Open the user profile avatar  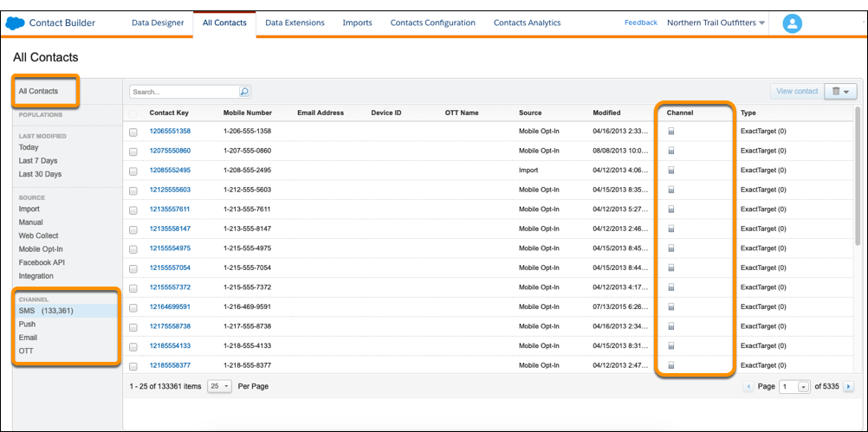point(792,23)
